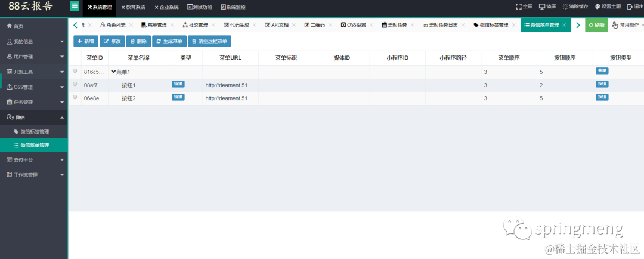Close the 二维码 tab

(330, 25)
